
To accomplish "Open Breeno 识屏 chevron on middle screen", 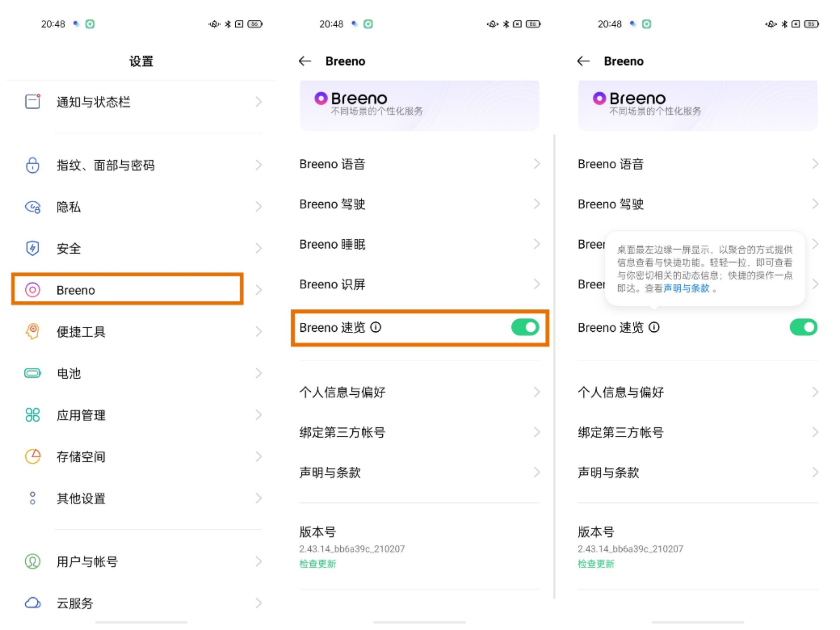I will click(x=537, y=284).
